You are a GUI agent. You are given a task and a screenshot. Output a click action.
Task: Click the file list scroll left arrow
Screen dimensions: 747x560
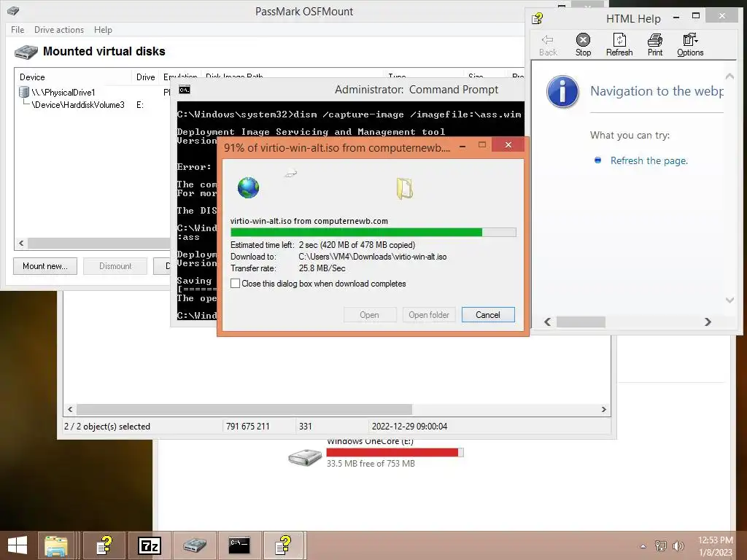(70, 410)
